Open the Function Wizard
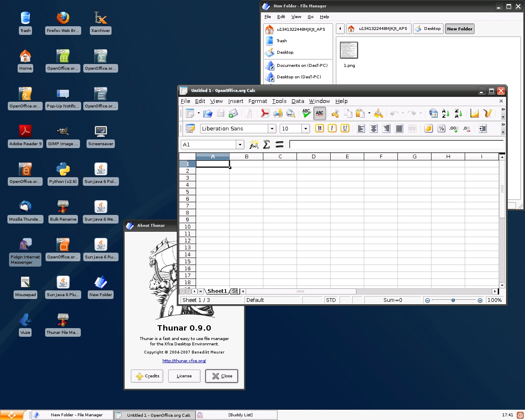Viewport: 525px width, 420px height. click(254, 144)
